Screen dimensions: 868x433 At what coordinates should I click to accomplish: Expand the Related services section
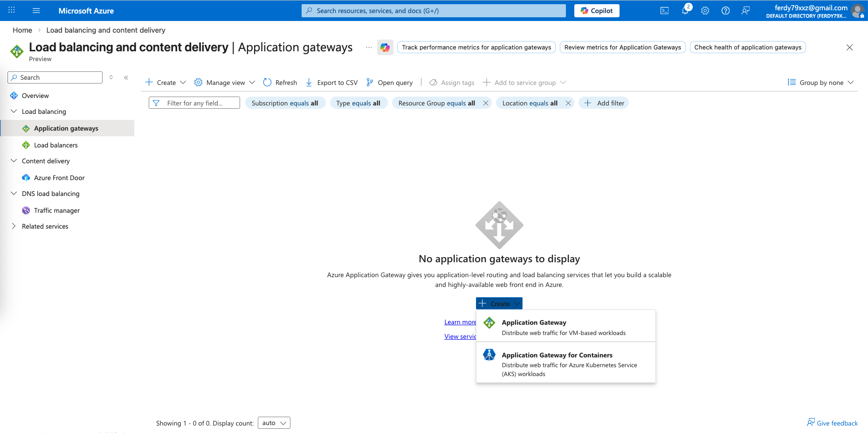point(14,226)
